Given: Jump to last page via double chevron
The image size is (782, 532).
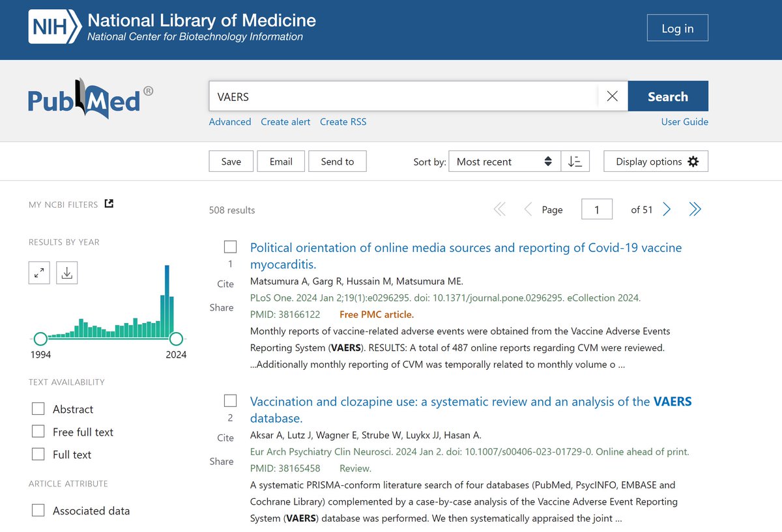Looking at the screenshot, I should 695,209.
